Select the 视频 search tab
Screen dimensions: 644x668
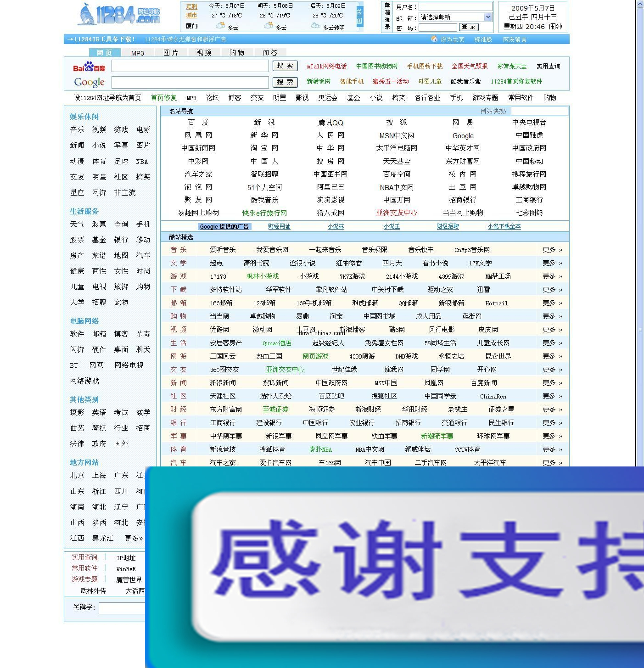pyautogui.click(x=204, y=53)
